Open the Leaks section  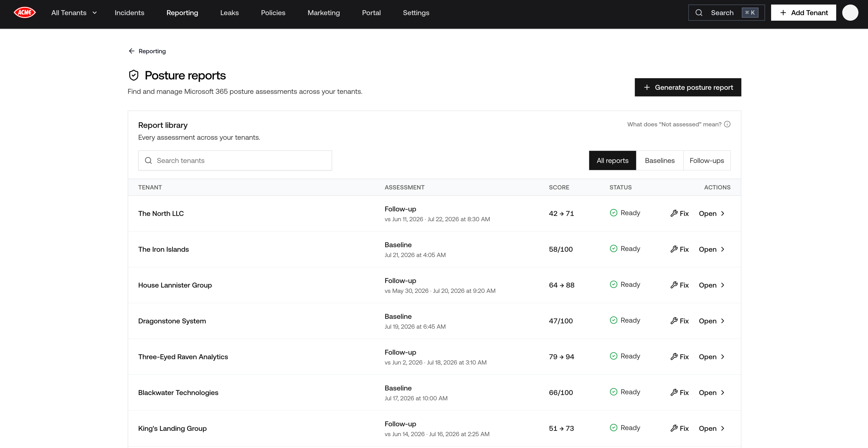pos(229,12)
